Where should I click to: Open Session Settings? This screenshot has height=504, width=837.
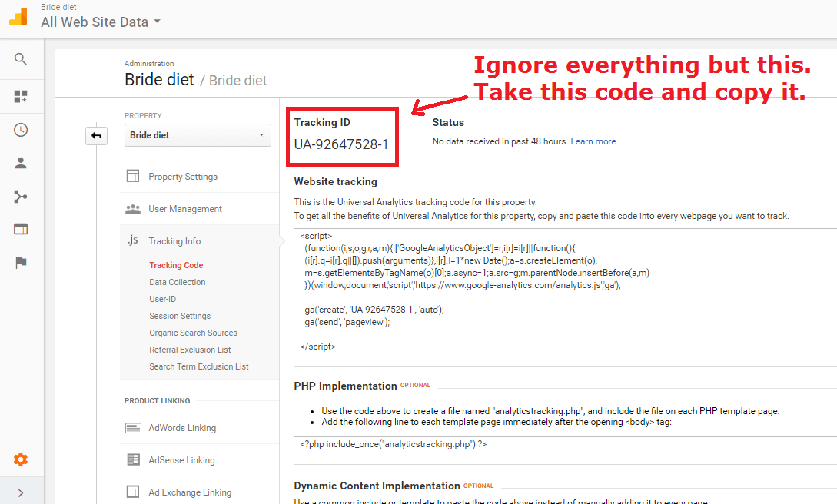tap(180, 317)
